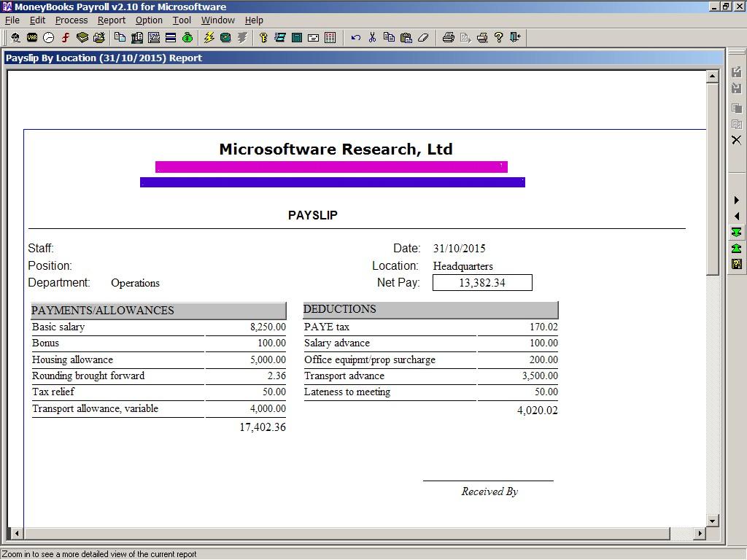Click the horizontal scrollbar right arrow
747x560 pixels.
[700, 534]
